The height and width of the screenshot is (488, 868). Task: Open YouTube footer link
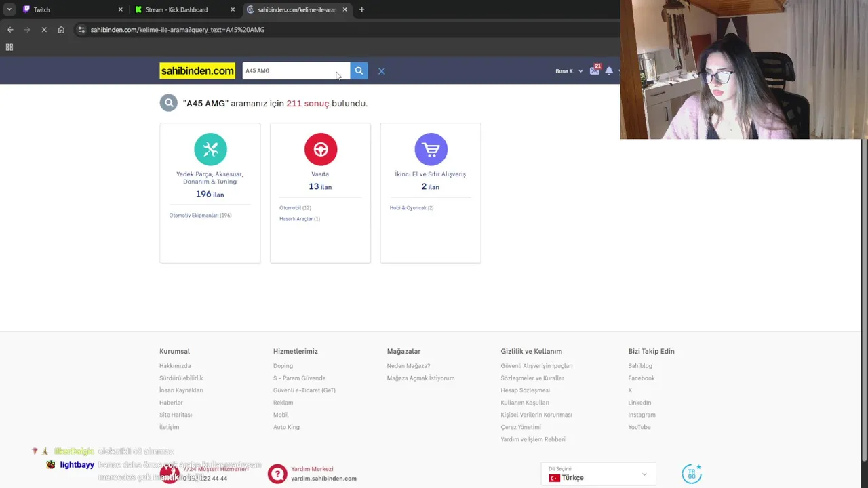point(639,427)
